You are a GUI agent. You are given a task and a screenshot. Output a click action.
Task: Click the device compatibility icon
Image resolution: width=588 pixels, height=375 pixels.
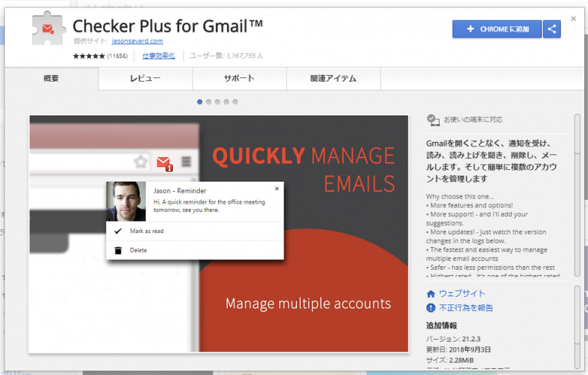click(433, 120)
